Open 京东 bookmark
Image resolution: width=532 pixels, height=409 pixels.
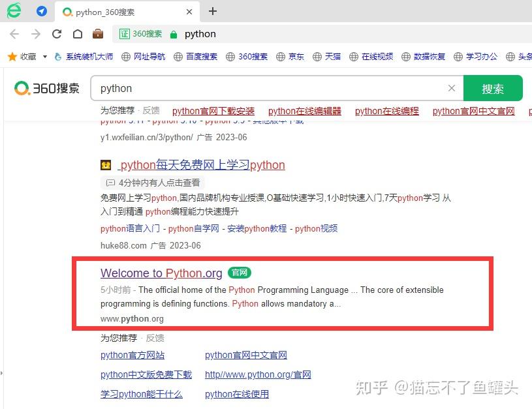coord(290,57)
